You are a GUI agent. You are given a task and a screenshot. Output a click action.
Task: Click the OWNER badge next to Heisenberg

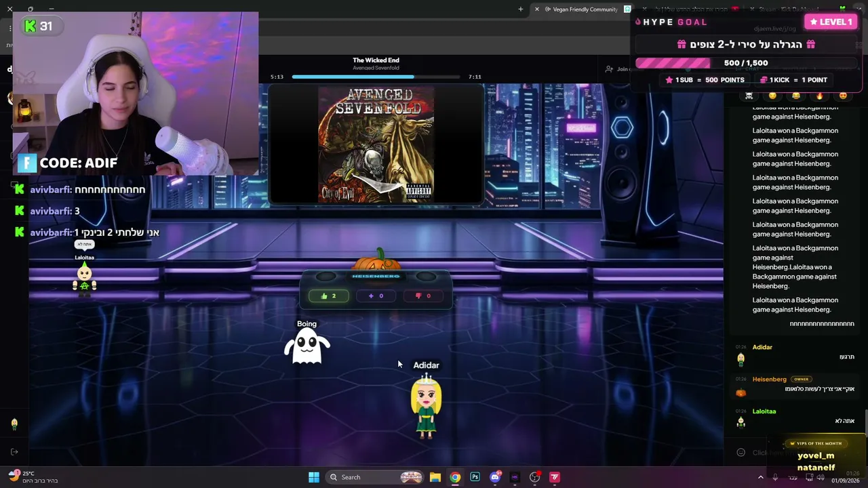tap(802, 380)
